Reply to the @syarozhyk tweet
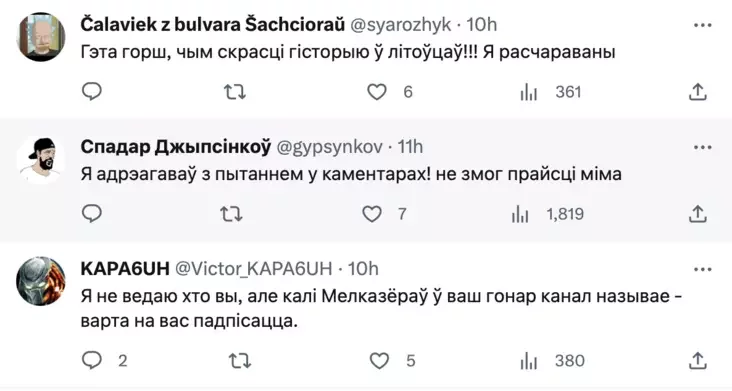732x391 pixels. point(92,91)
